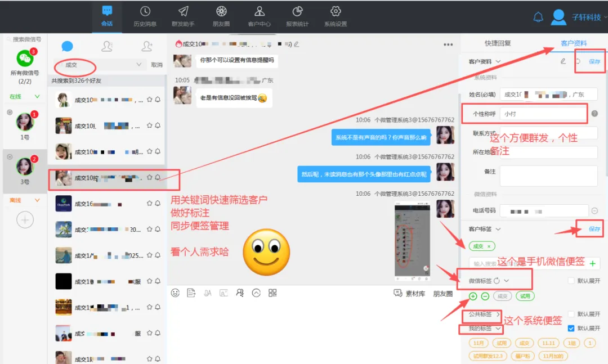This screenshot has width=608, height=364.
Task: Switch to the contacts list icon
Action: [106, 47]
